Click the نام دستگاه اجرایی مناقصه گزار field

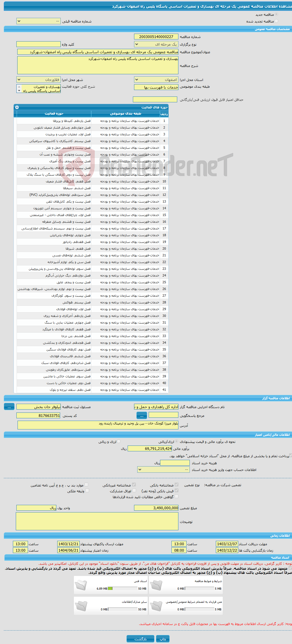click(156, 407)
